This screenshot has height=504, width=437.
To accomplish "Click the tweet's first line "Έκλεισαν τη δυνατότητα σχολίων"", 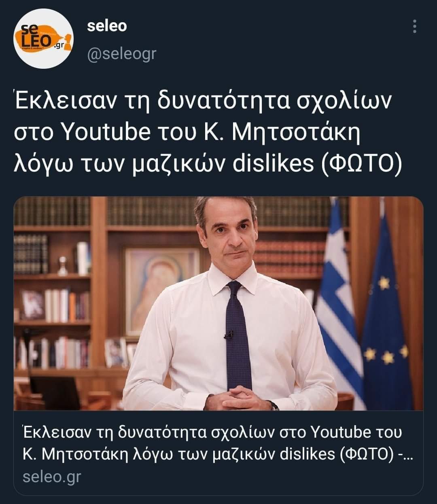I will point(203,101).
